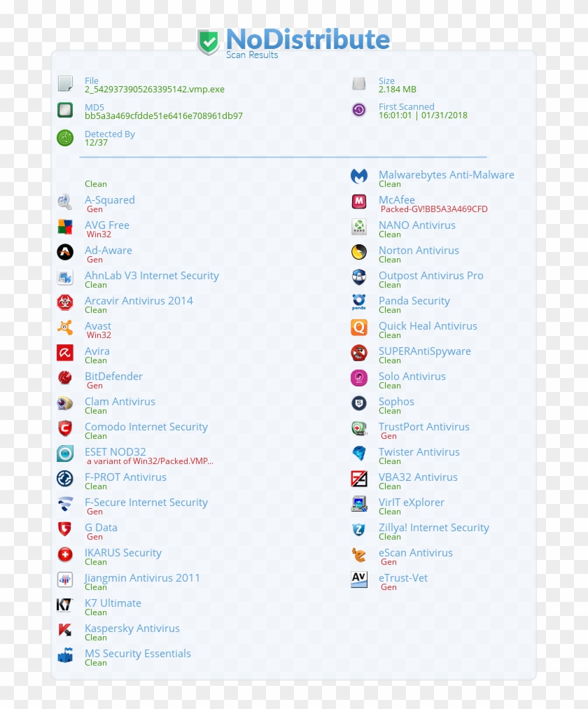The width and height of the screenshot is (588, 709).
Task: Click the Norton Antivirus icon
Action: (x=359, y=252)
